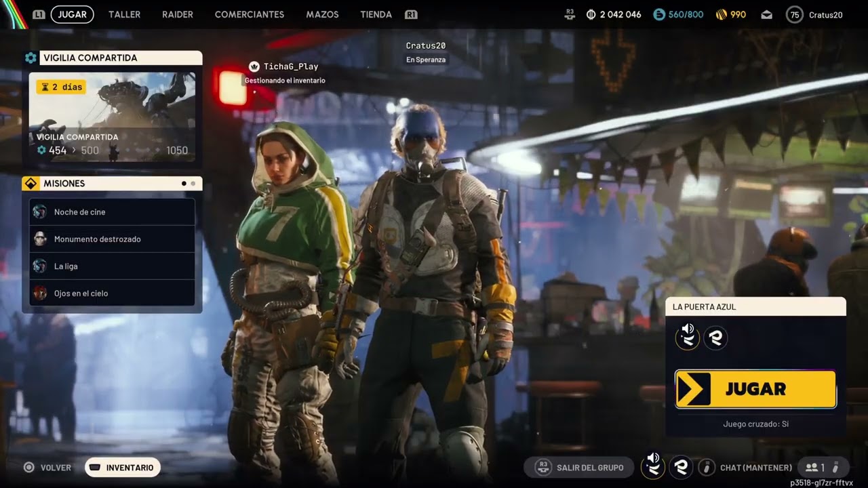Select the second Misiones page dot

(x=193, y=184)
